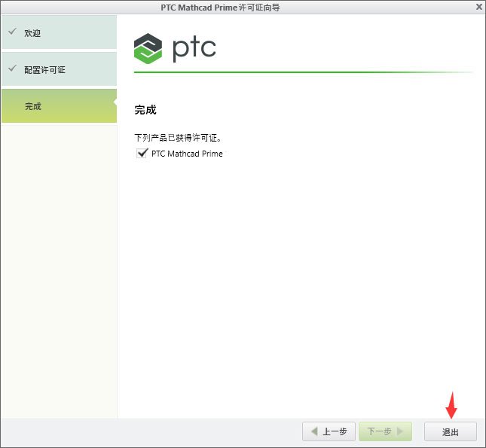The width and height of the screenshot is (486, 448).
Task: Go back with the 上一步 button
Action: pos(329,431)
